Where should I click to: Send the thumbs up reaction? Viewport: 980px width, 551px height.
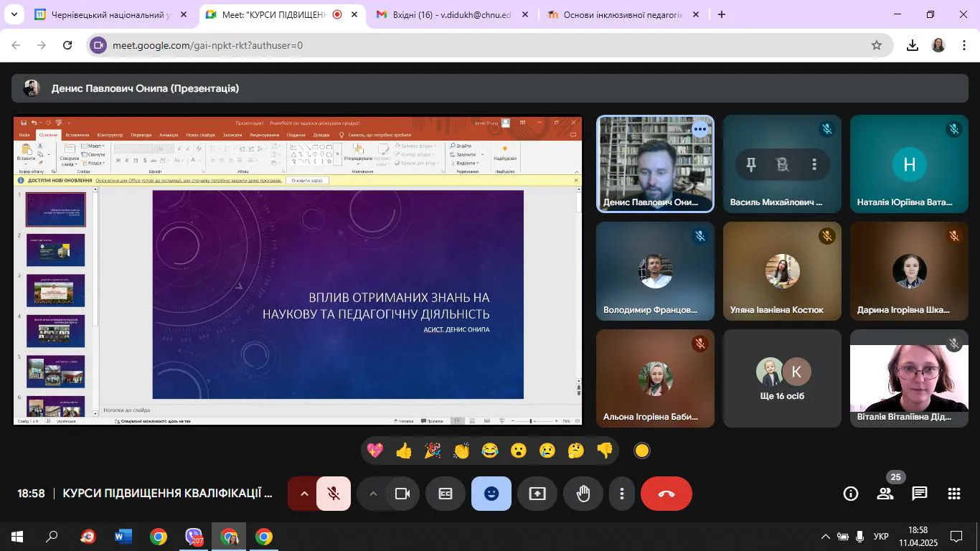pyautogui.click(x=404, y=451)
